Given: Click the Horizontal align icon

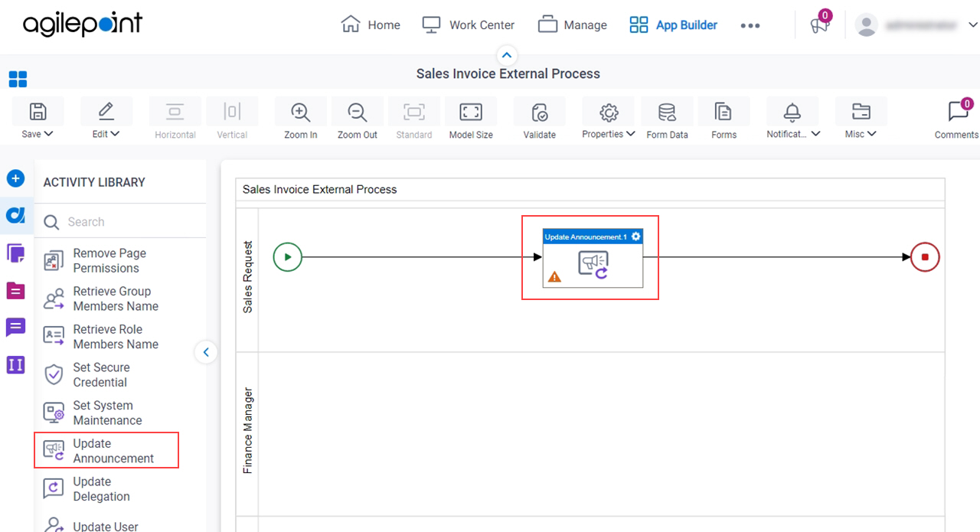Looking at the screenshot, I should [175, 112].
